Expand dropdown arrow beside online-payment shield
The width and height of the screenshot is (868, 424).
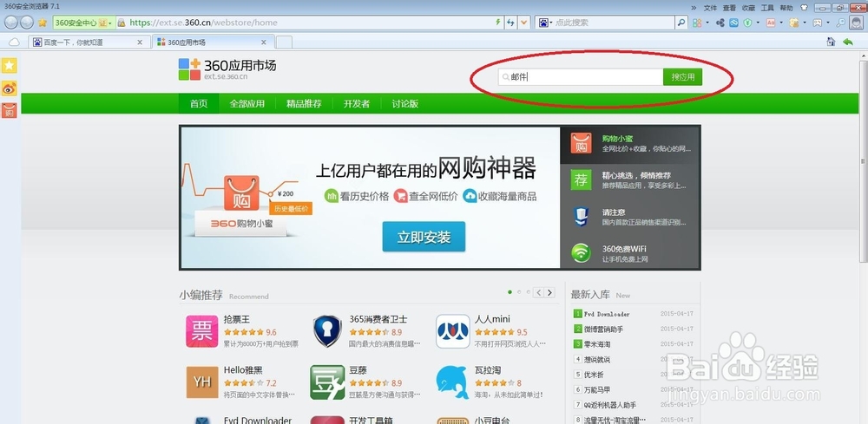tap(757, 23)
